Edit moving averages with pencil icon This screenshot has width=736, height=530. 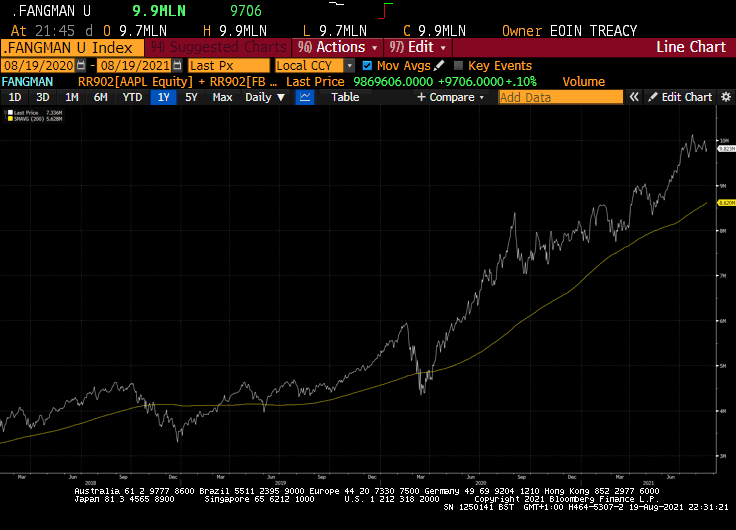[x=439, y=65]
